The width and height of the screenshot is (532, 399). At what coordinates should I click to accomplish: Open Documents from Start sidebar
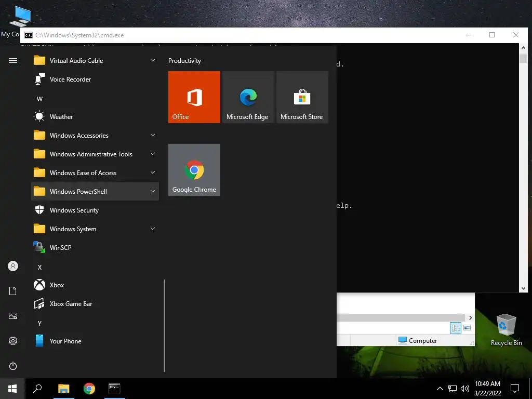click(x=13, y=291)
